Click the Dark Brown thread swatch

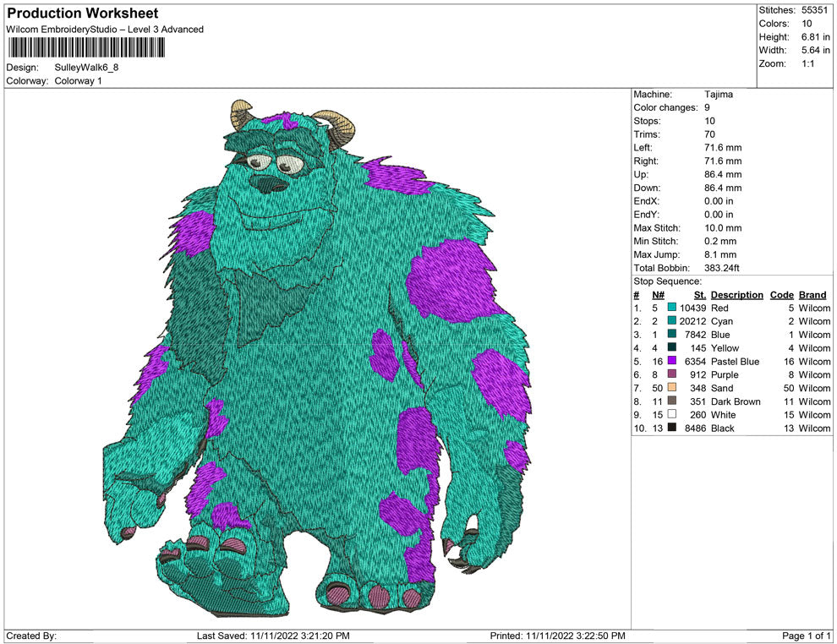(672, 401)
